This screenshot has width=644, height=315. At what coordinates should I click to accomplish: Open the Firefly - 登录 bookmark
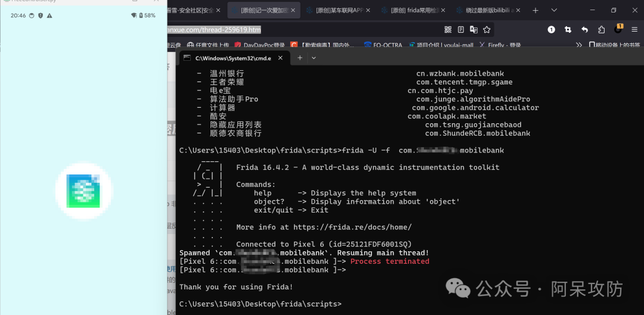(500, 45)
